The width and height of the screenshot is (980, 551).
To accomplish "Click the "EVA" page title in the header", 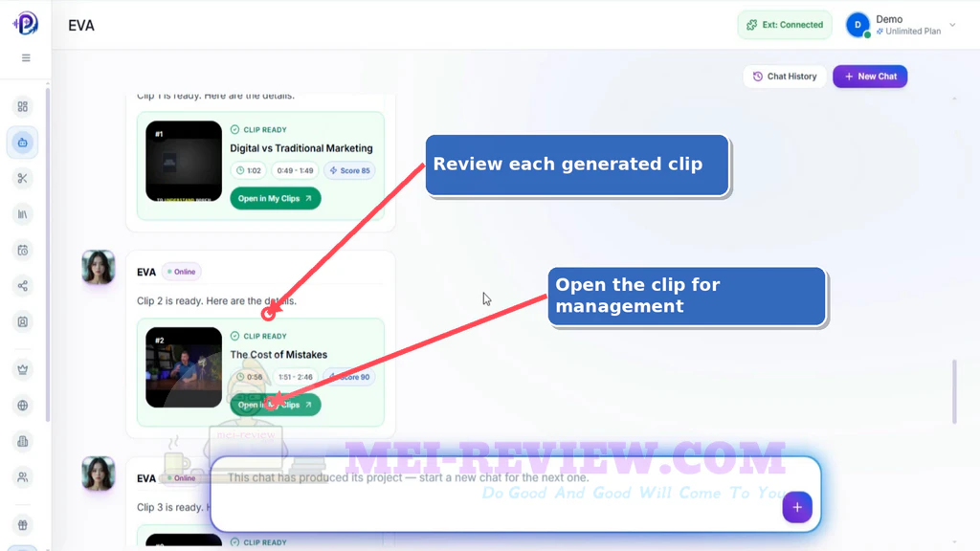I will pyautogui.click(x=81, y=26).
